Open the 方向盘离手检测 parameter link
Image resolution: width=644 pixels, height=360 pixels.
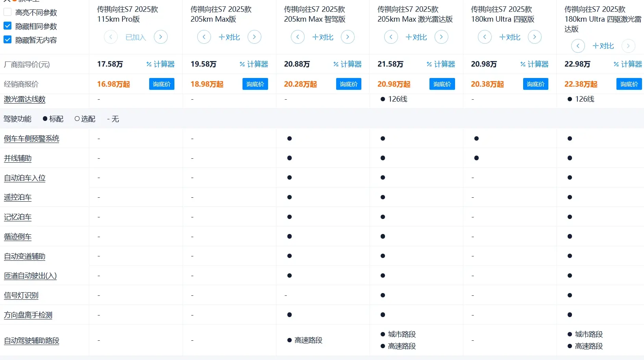(x=28, y=315)
